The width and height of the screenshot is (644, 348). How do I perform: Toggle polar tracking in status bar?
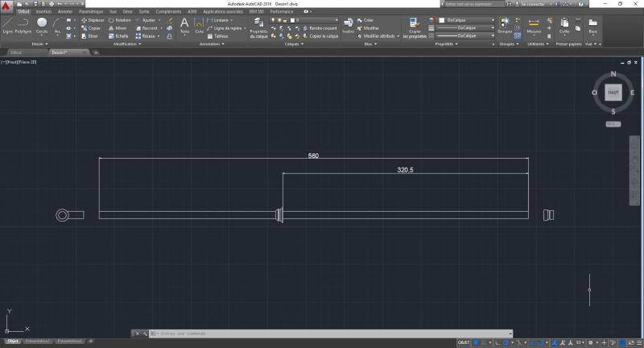[x=506, y=342]
